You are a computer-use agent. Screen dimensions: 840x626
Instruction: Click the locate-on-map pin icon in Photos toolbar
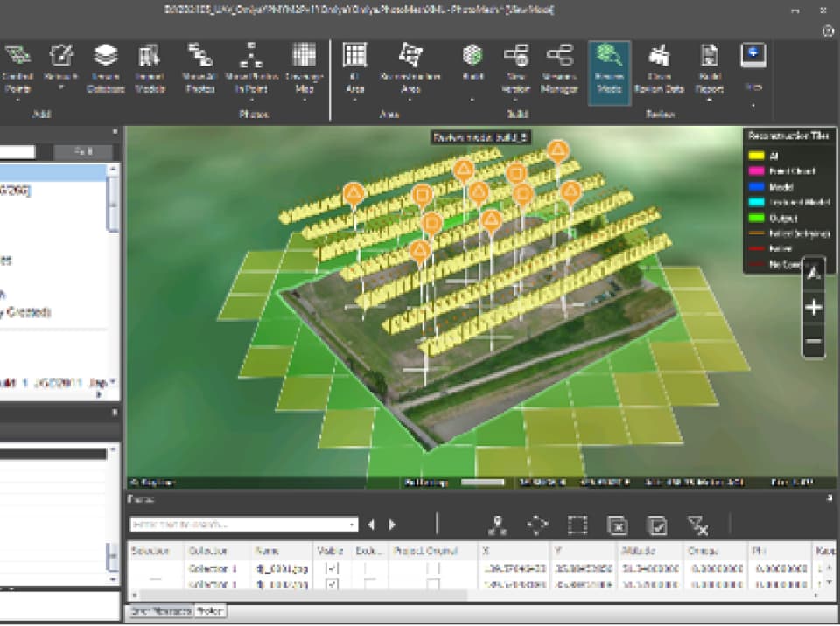[x=498, y=525]
